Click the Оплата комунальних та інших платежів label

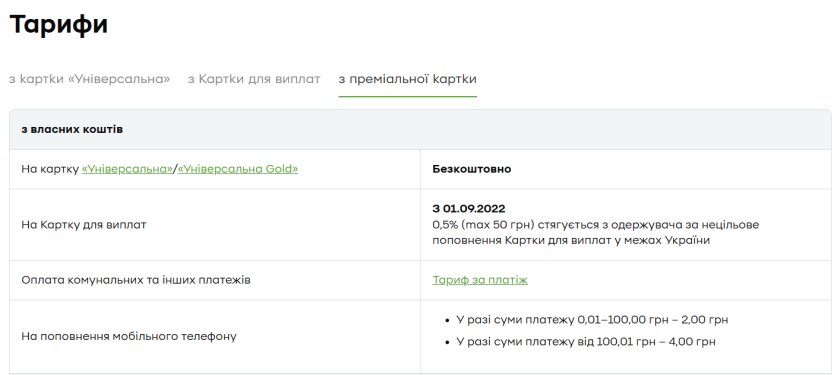point(136,280)
